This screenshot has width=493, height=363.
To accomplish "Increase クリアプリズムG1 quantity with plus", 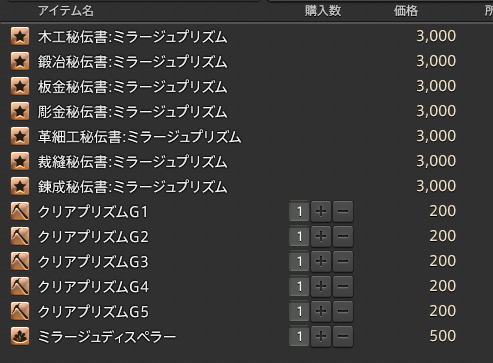I will 321,211.
